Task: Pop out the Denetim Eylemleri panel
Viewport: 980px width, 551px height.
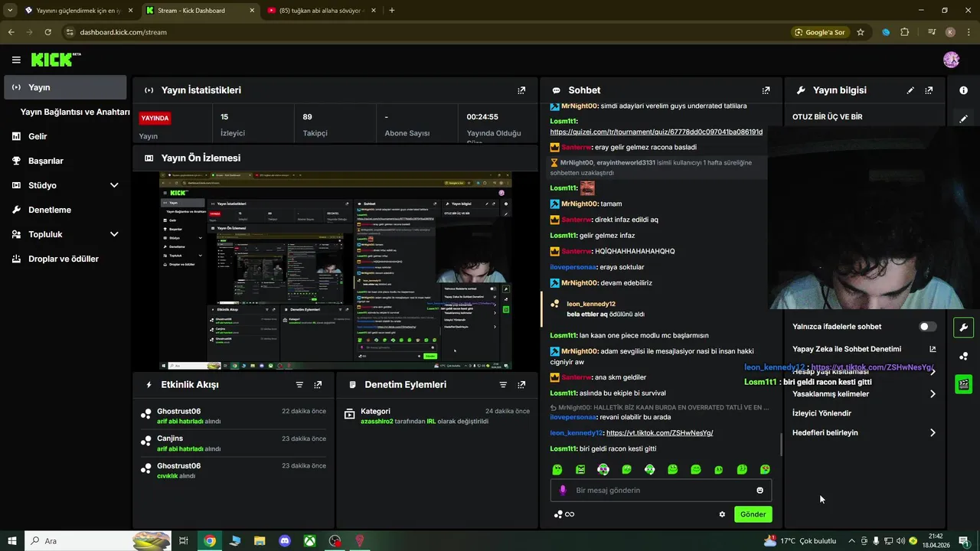Action: 521,385
